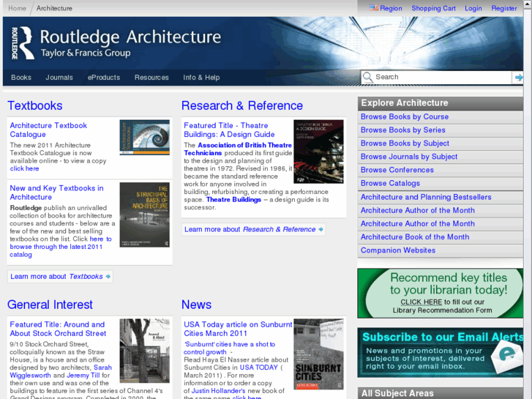Click arrow icon beside Research & Reference link
Viewport: 532px width, 399px height.
[x=321, y=230]
